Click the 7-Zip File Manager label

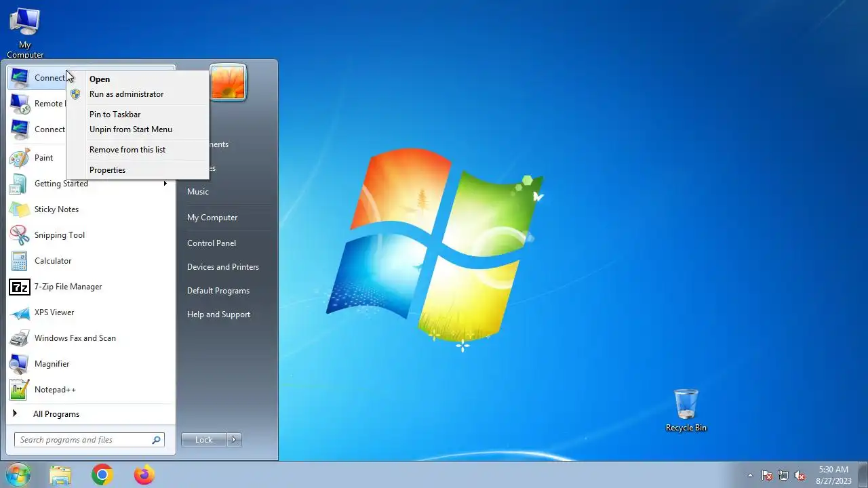click(x=68, y=287)
